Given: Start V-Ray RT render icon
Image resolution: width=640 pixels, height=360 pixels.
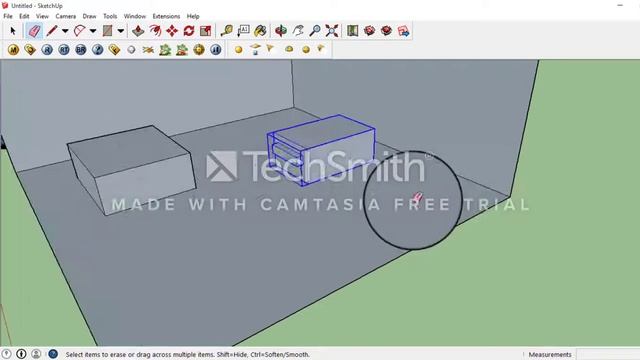Looking at the screenshot, I should pyautogui.click(x=64, y=50).
